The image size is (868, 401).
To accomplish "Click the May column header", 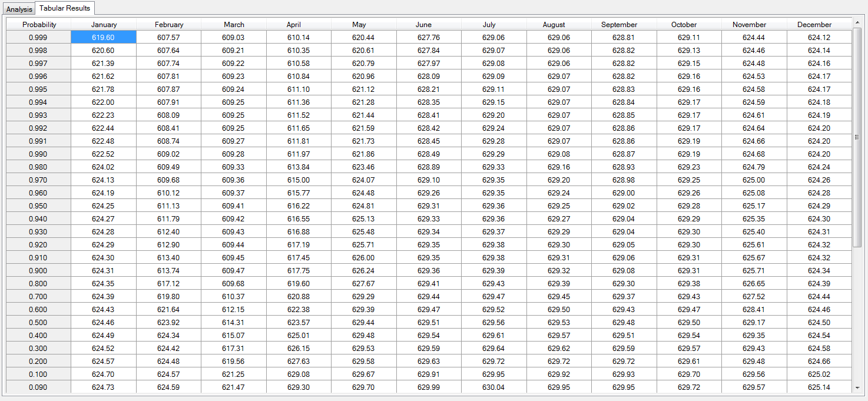I will click(359, 24).
